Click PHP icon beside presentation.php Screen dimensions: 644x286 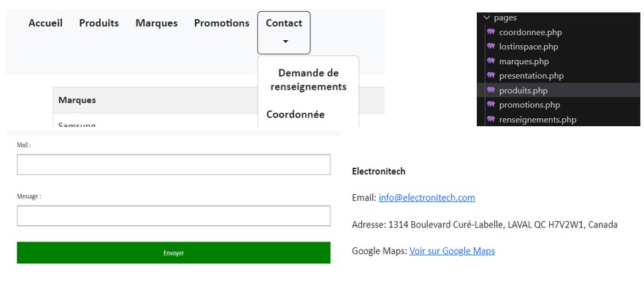pyautogui.click(x=491, y=75)
